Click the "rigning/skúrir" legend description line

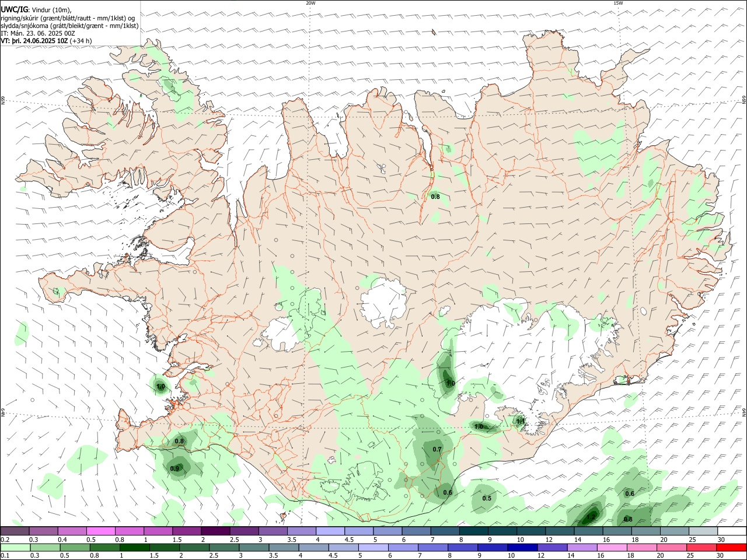pyautogui.click(x=68, y=17)
